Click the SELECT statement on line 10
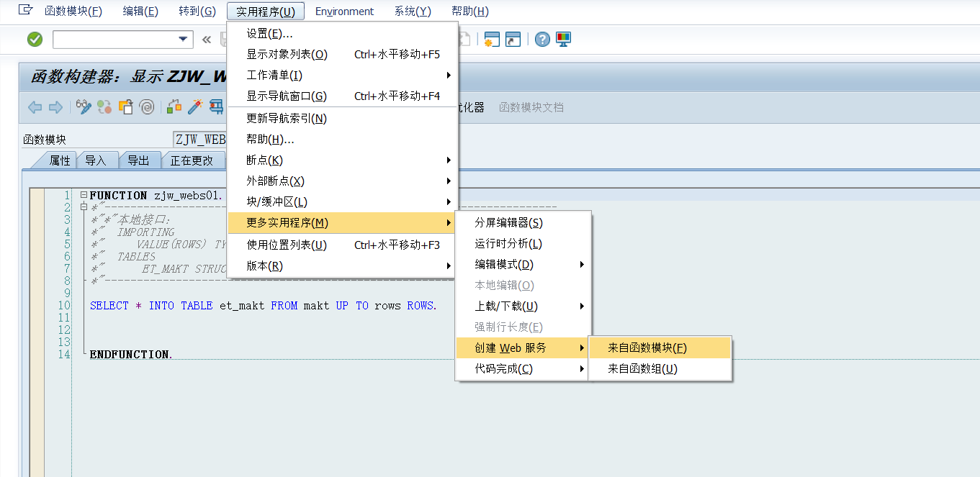 coord(264,306)
